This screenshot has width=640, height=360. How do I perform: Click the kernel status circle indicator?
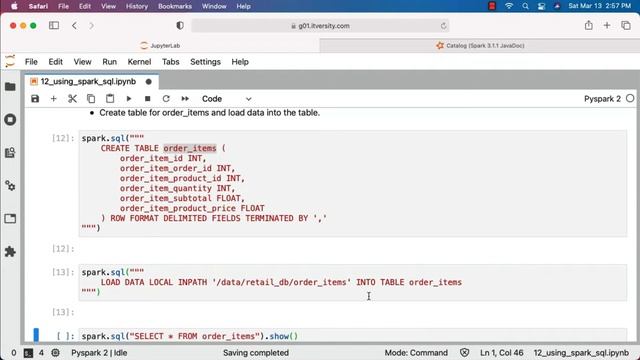(630, 99)
